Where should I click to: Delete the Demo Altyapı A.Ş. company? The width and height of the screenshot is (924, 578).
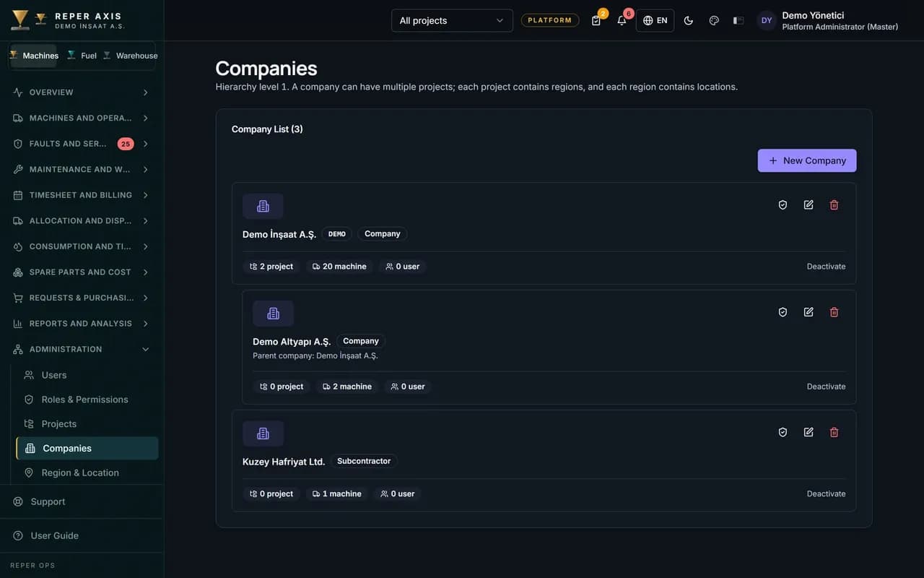pos(834,312)
